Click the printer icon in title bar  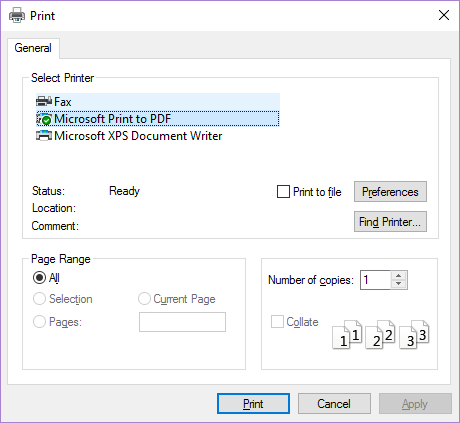17,15
